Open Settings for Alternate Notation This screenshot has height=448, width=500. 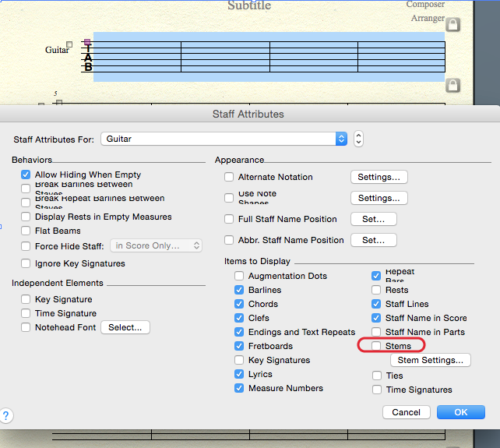point(379,177)
